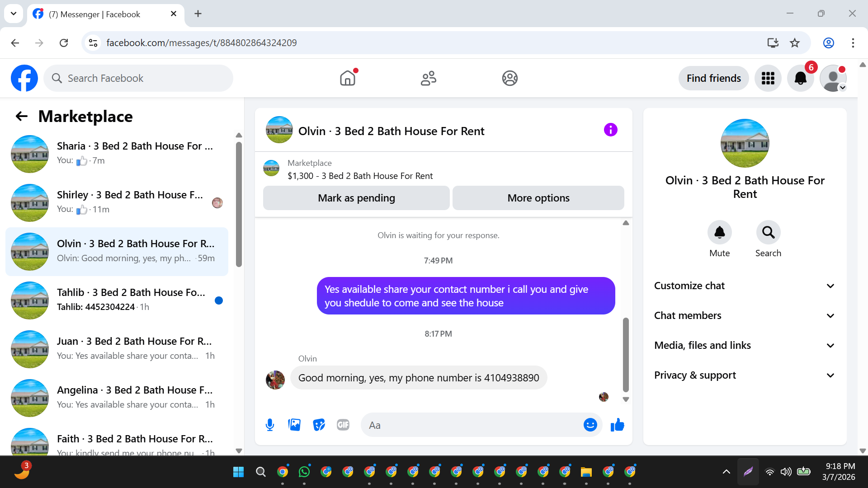Expand the Privacy & support section
Screen dimensions: 868x488
[745, 375]
